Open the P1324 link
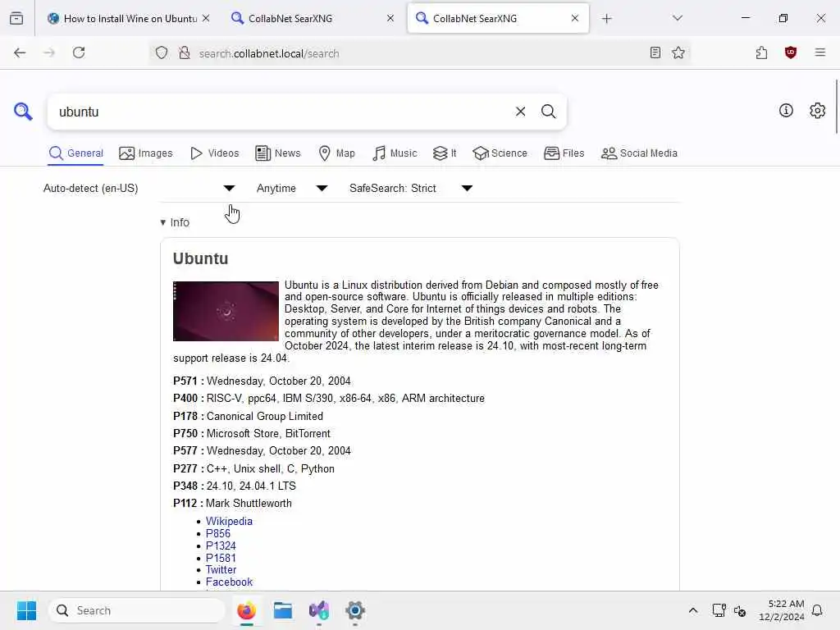The image size is (840, 630). tap(221, 546)
